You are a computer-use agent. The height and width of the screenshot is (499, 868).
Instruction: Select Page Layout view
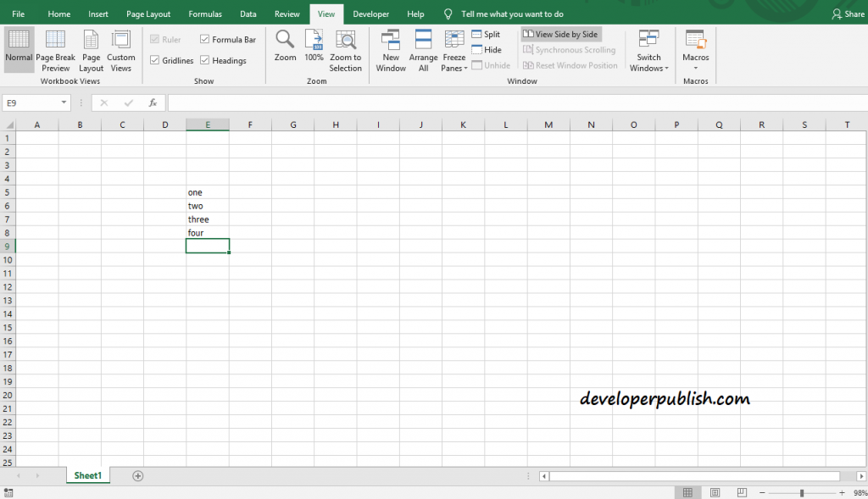tap(91, 49)
